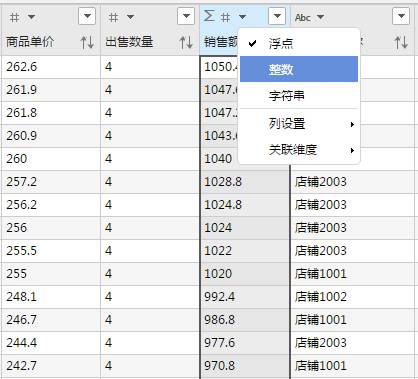The image size is (418, 379).
Task: Sort the 商品单价 column using its sort arrows
Action: click(87, 42)
